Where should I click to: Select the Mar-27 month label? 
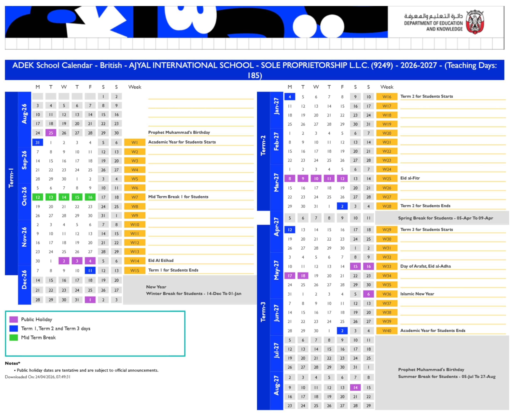(x=276, y=182)
